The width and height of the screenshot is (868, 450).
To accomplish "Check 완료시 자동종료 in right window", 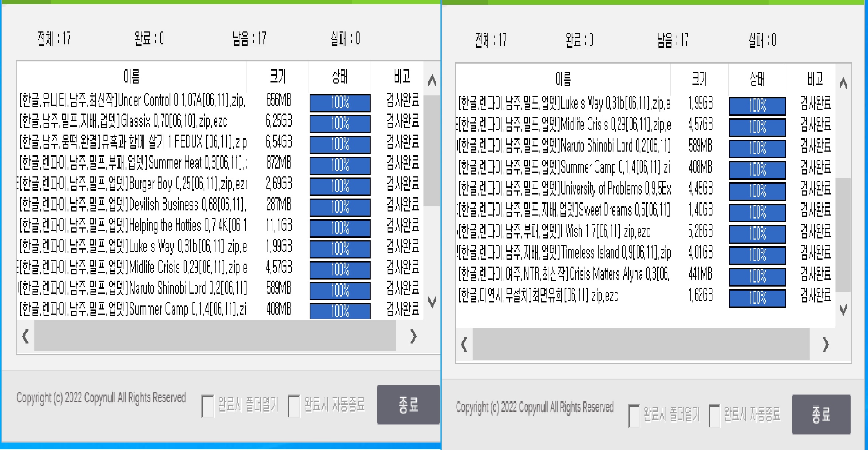I will click(715, 415).
